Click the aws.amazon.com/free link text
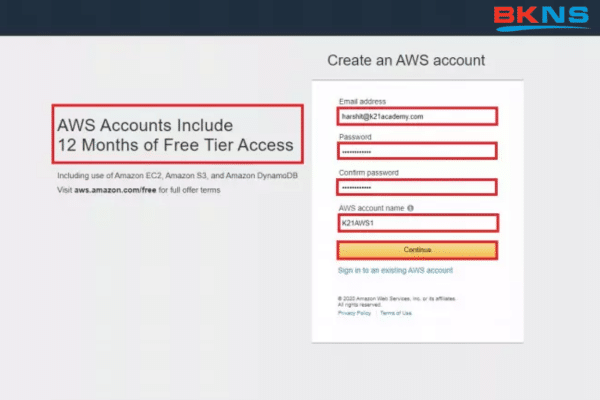Screen dimensions: 600x400 (x=115, y=190)
